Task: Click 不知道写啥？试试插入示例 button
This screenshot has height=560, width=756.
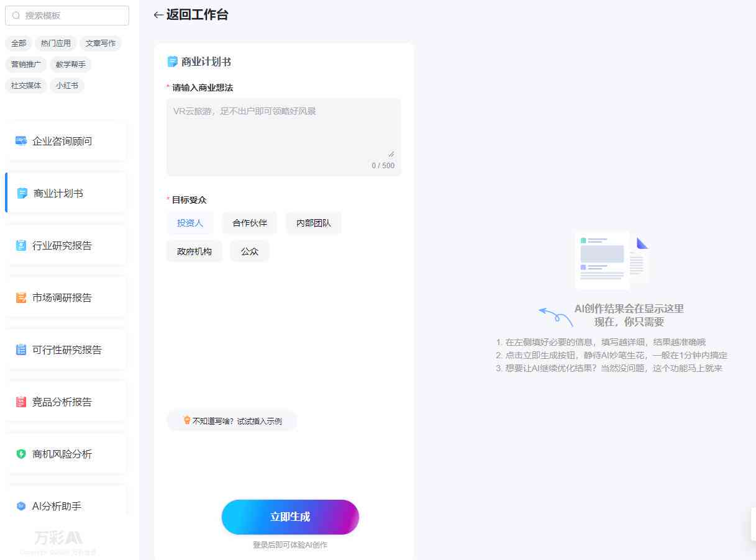Action: tap(232, 420)
